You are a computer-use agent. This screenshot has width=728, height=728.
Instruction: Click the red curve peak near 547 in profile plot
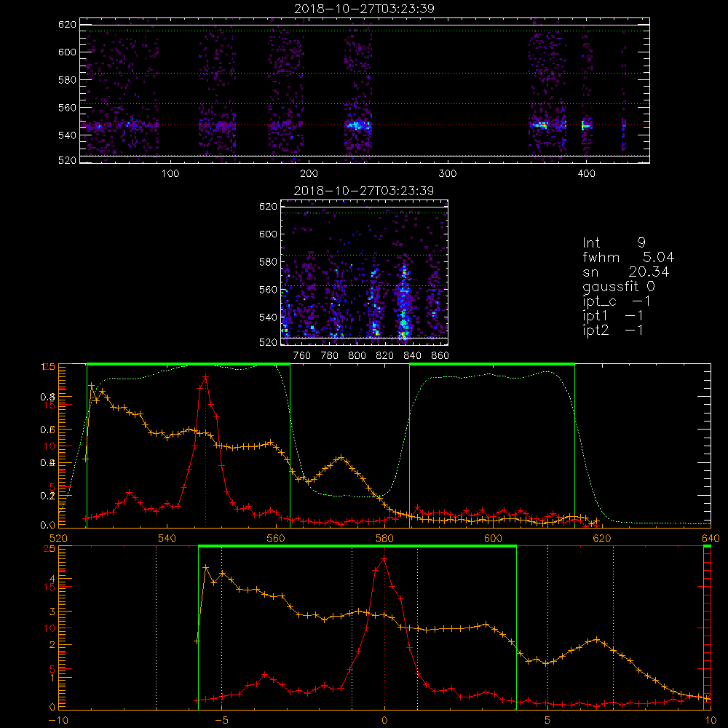(x=205, y=377)
